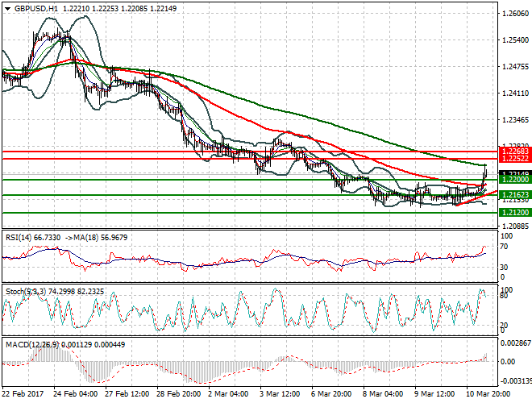532x403 pixels.
Task: Click the MACD(12,26,9) indicator label
Action: [32, 345]
